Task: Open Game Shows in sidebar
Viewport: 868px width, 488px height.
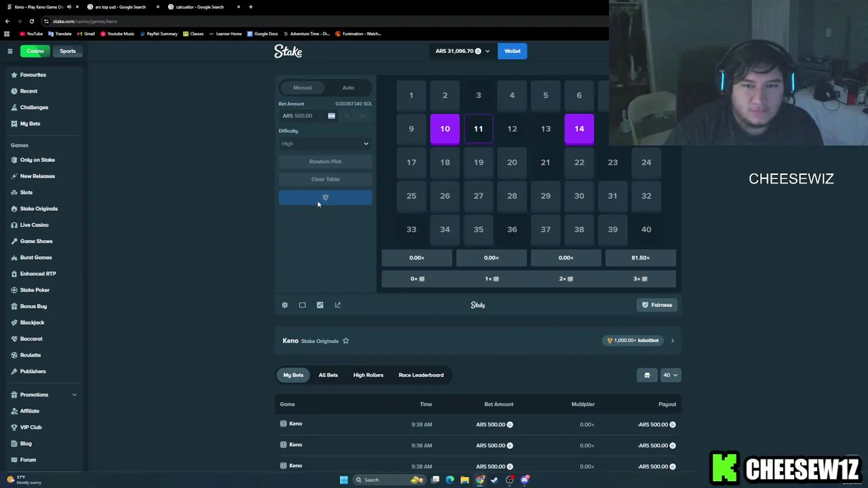Action: pos(36,241)
